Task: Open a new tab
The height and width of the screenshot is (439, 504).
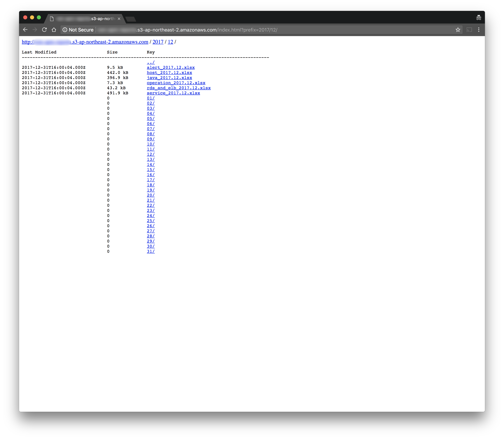Action: (x=131, y=19)
